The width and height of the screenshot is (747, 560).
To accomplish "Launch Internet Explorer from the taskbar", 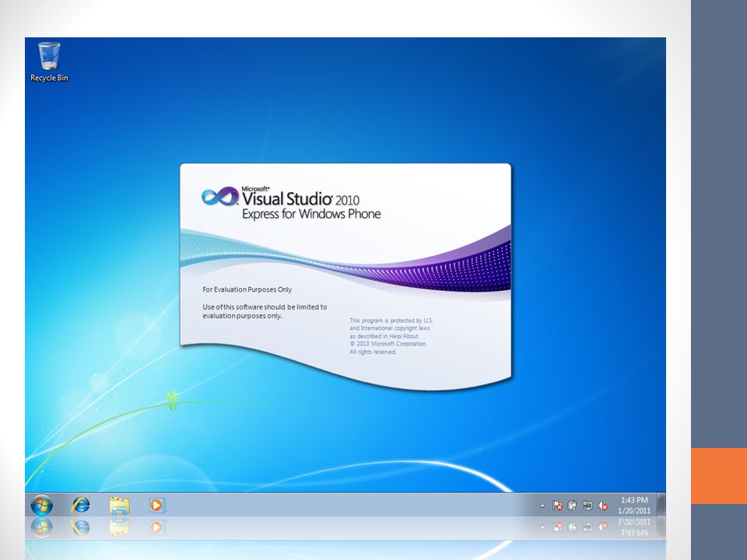I will coord(80,505).
